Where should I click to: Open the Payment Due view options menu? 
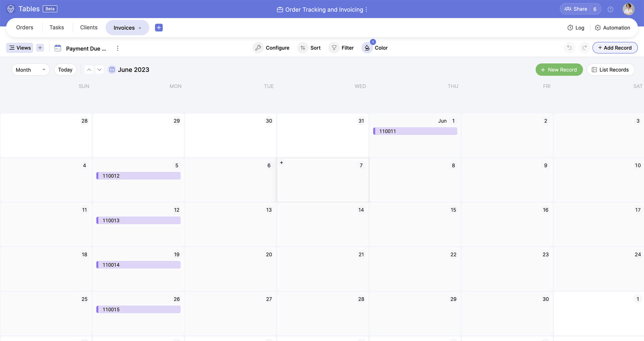point(118,48)
